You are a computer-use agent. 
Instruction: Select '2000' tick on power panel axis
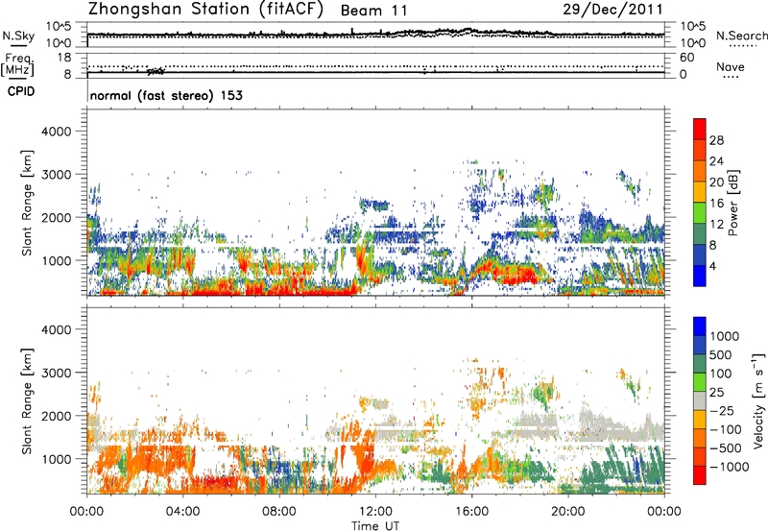point(56,217)
